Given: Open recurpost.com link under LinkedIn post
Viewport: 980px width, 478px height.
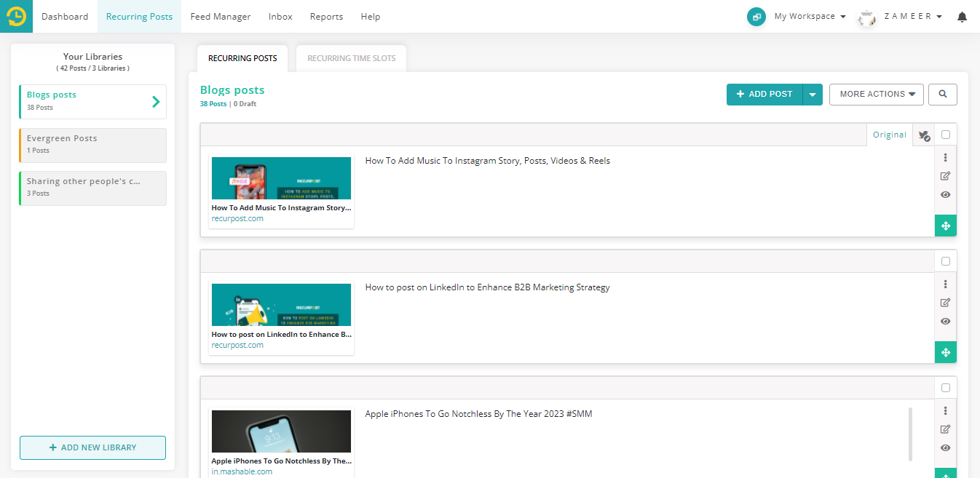Looking at the screenshot, I should click(x=237, y=346).
